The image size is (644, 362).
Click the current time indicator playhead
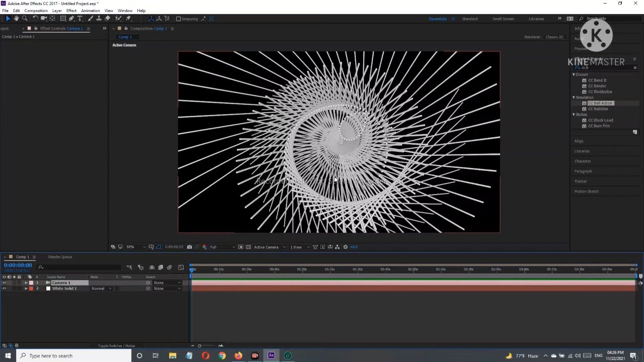(192, 269)
